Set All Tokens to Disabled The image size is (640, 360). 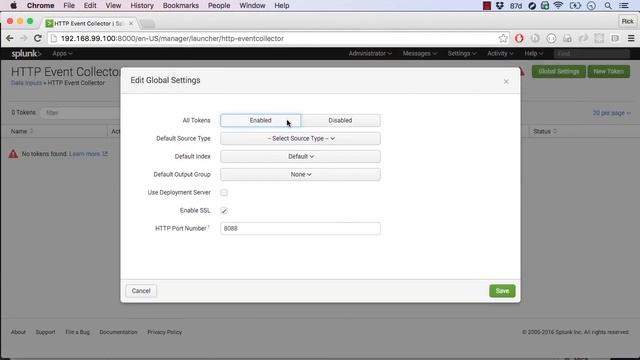click(x=340, y=120)
